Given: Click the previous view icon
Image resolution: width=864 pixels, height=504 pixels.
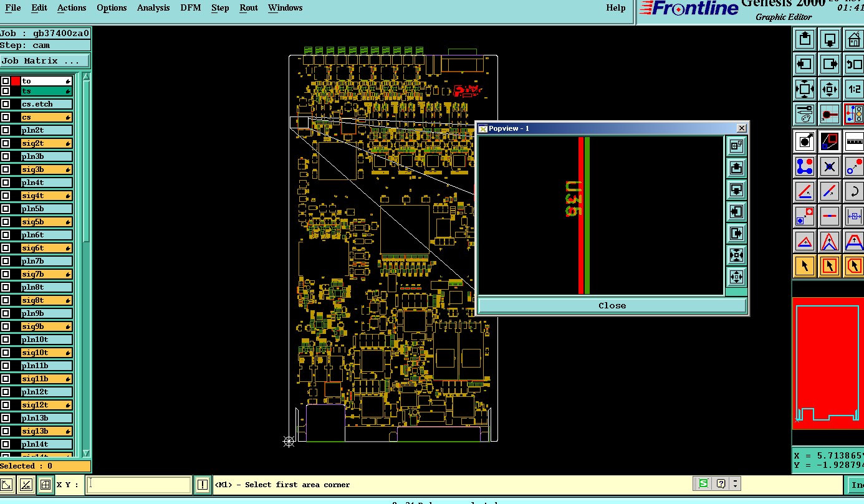Looking at the screenshot, I should tap(854, 64).
